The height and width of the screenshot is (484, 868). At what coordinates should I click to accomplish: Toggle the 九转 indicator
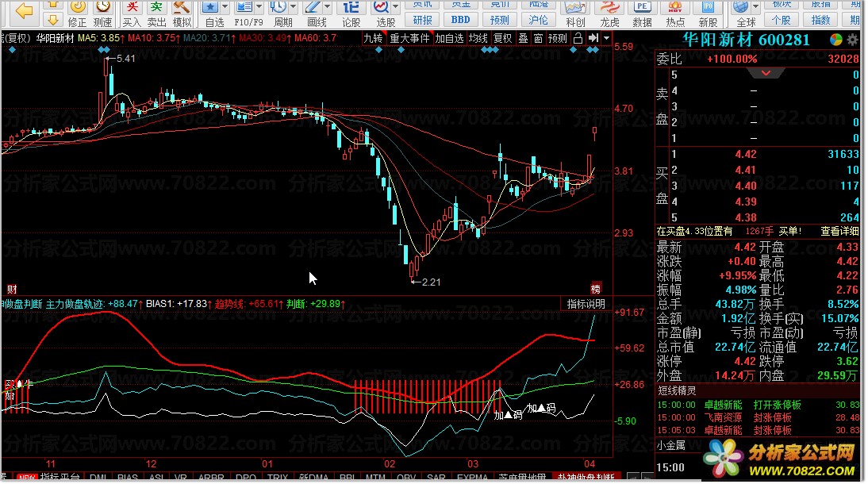tap(373, 38)
